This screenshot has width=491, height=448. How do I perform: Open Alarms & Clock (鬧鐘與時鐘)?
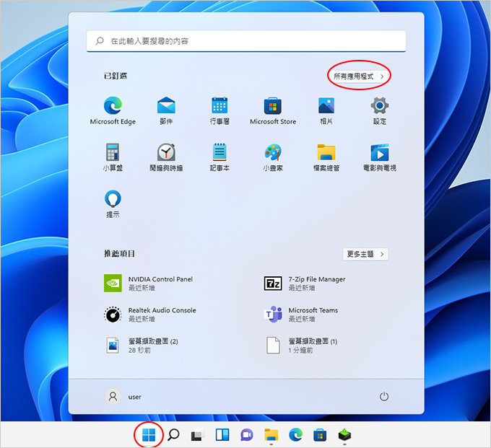pyautogui.click(x=166, y=157)
